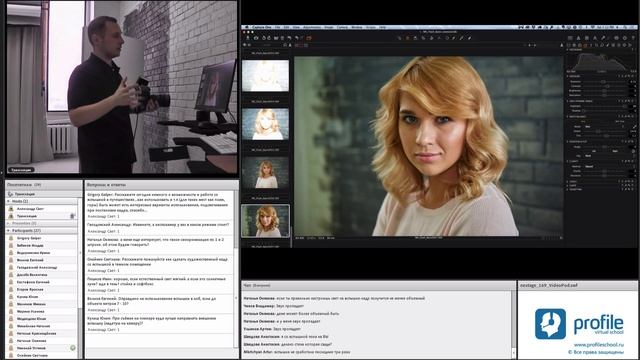640x360 pixels.
Task: Click the presenter webcam video pod
Action: (x=122, y=87)
